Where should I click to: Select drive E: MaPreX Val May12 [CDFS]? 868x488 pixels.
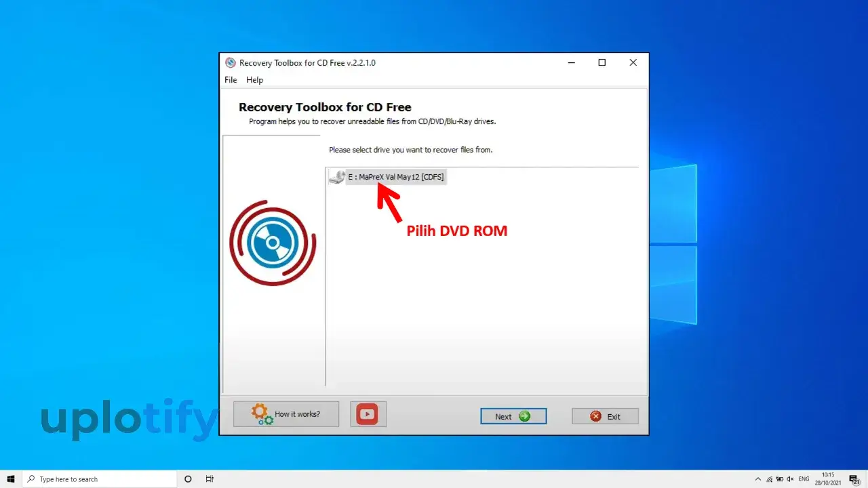coord(396,177)
